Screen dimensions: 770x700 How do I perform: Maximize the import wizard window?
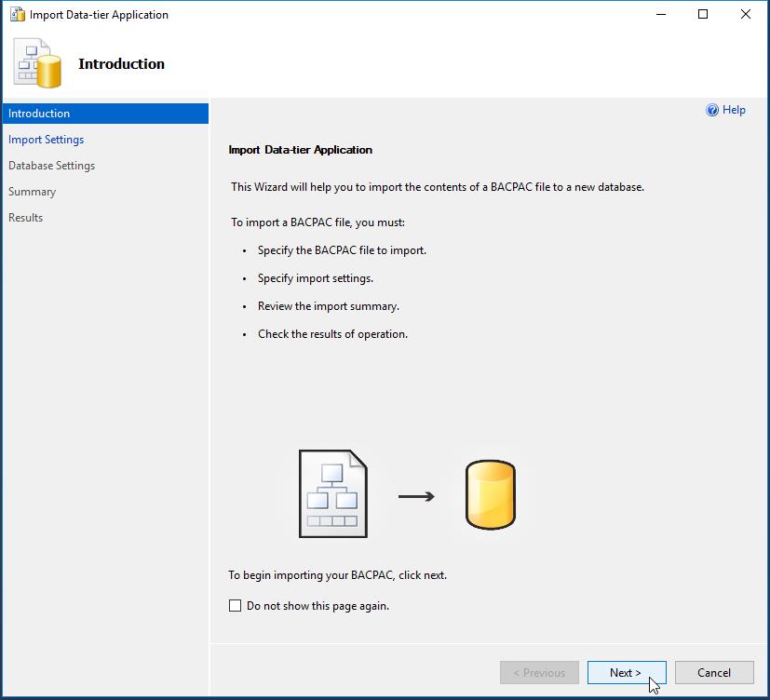coord(703,15)
